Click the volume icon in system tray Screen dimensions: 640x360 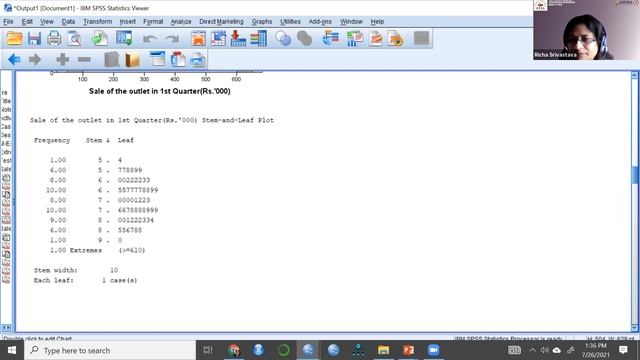tap(544, 350)
